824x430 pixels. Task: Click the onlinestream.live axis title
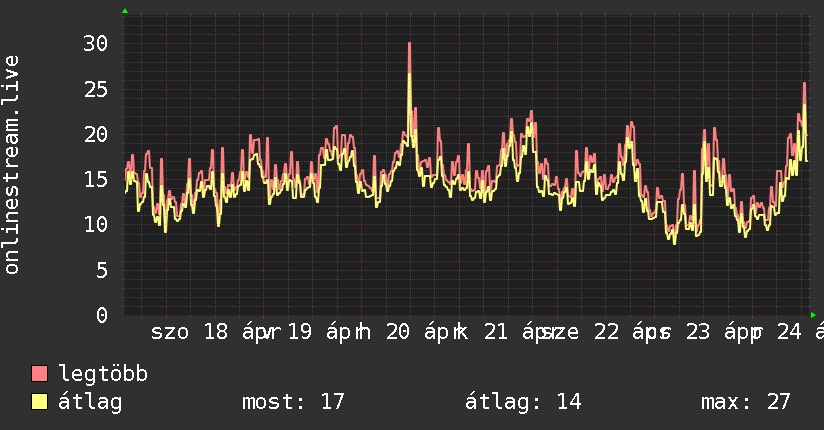pyautogui.click(x=12, y=165)
